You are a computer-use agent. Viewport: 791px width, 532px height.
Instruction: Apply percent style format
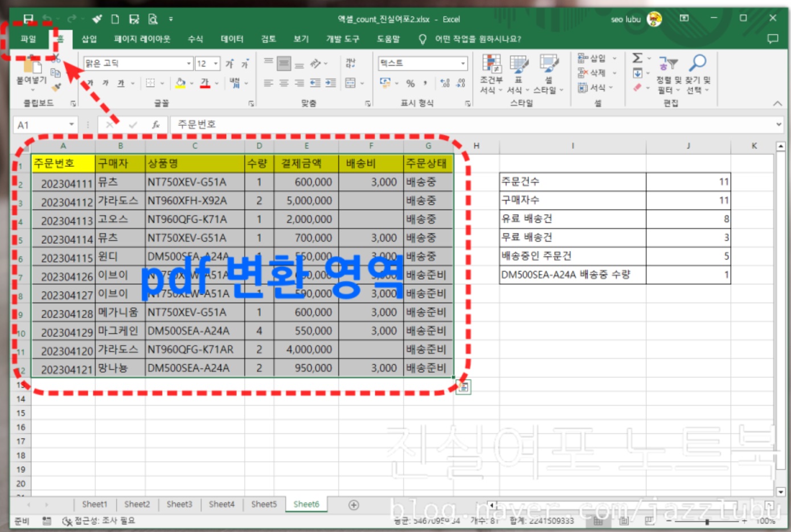[x=411, y=83]
